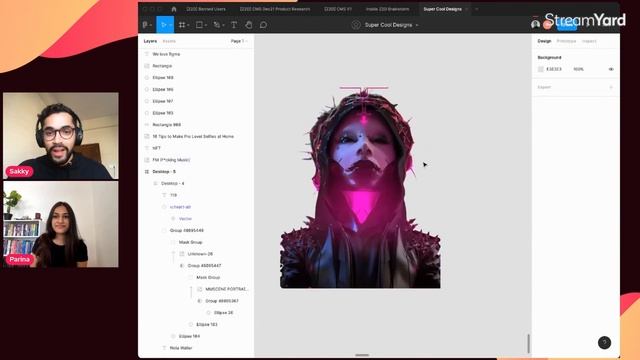The width and height of the screenshot is (640, 360).
Task: Switch to the Super Cool Designs file tab
Action: coord(442,9)
